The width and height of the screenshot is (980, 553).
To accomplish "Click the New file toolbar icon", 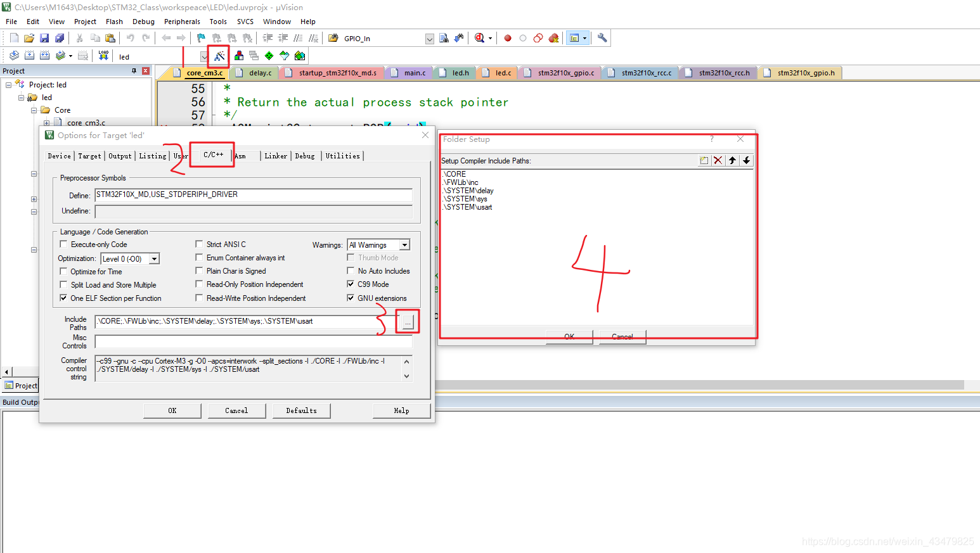I will click(x=14, y=38).
